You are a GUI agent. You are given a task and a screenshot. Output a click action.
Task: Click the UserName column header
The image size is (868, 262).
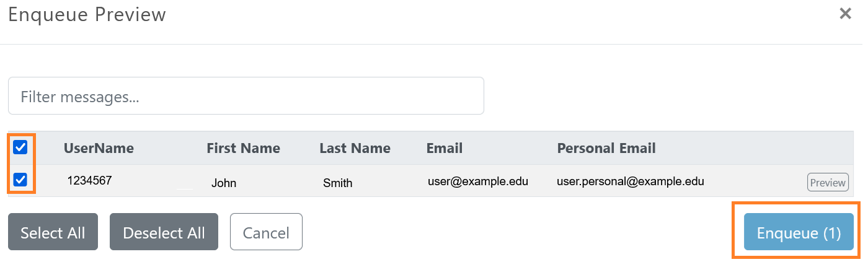click(99, 149)
